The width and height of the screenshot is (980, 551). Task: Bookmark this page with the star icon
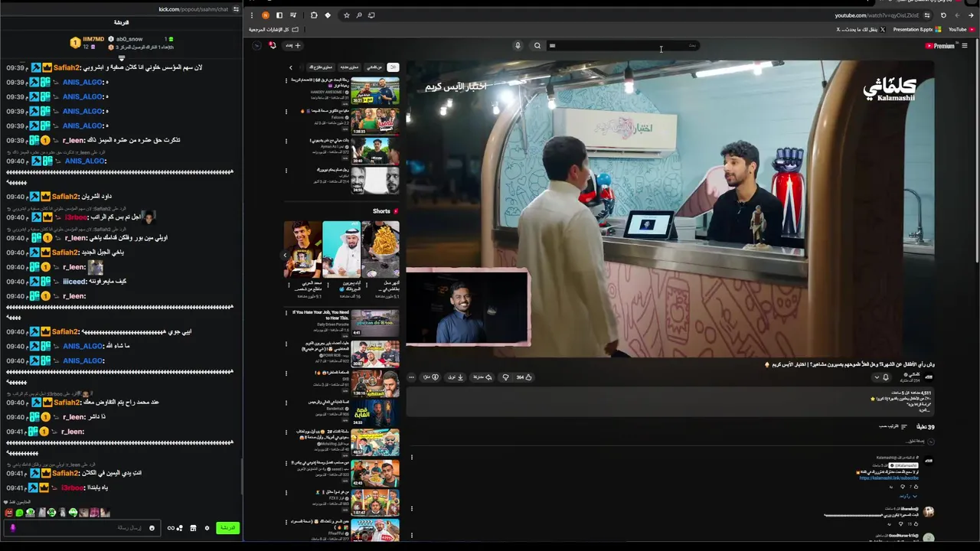pos(346,15)
